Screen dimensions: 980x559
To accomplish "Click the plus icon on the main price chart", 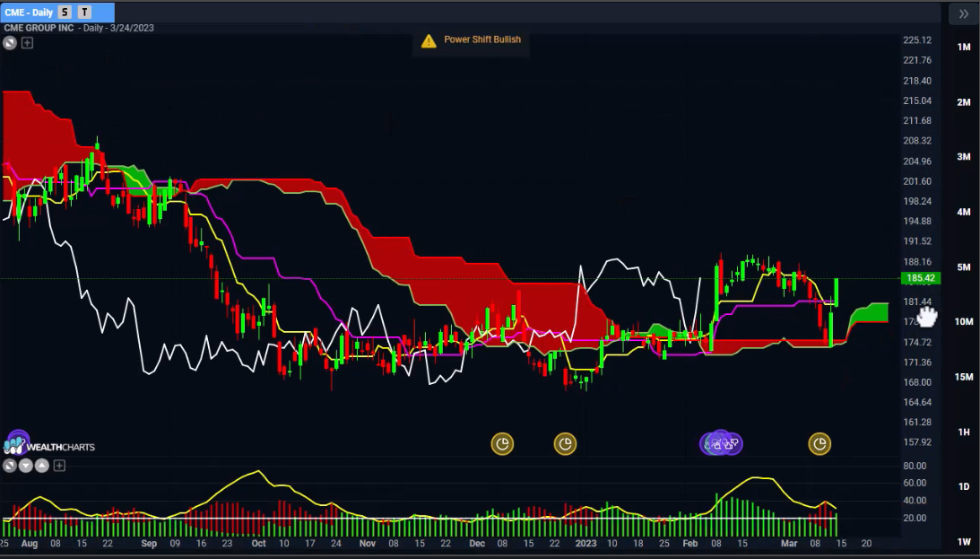I will (x=28, y=43).
